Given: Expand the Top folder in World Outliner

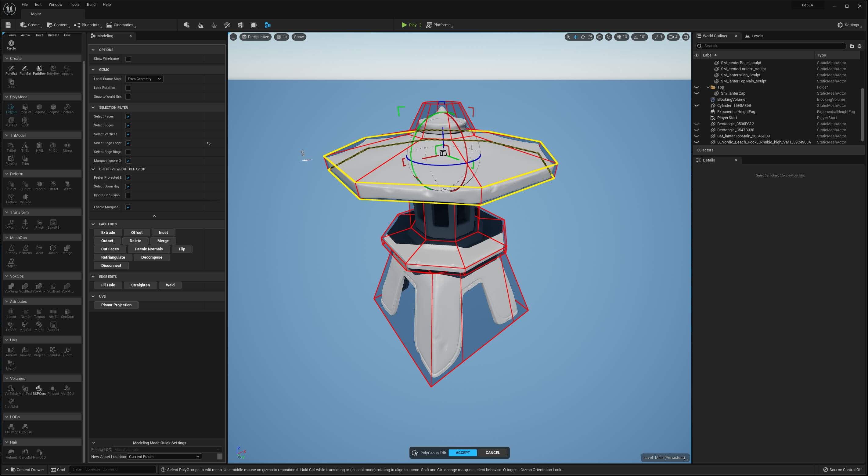Looking at the screenshot, I should coord(708,87).
